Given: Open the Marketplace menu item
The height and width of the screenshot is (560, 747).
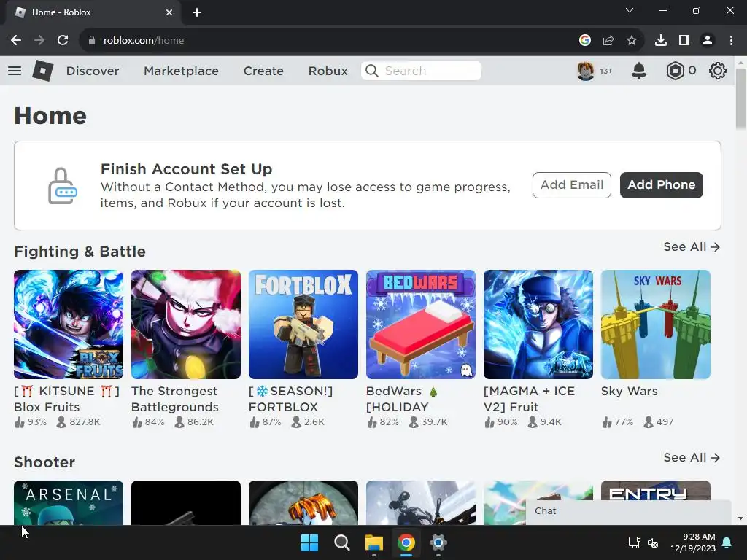Looking at the screenshot, I should (181, 71).
